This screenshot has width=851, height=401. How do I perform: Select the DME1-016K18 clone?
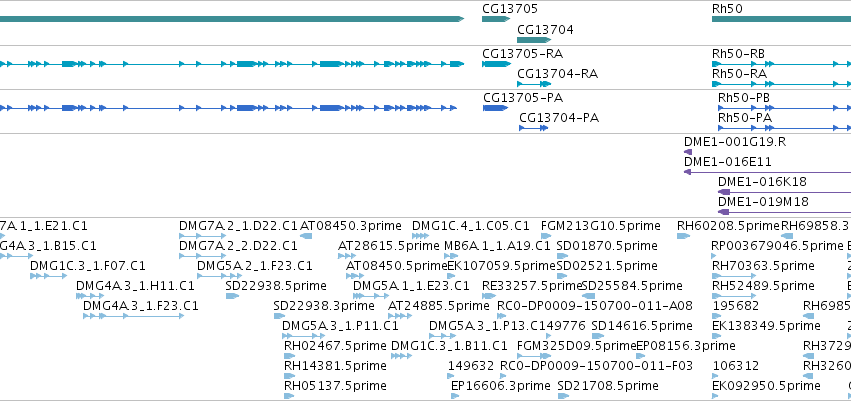coord(784,192)
